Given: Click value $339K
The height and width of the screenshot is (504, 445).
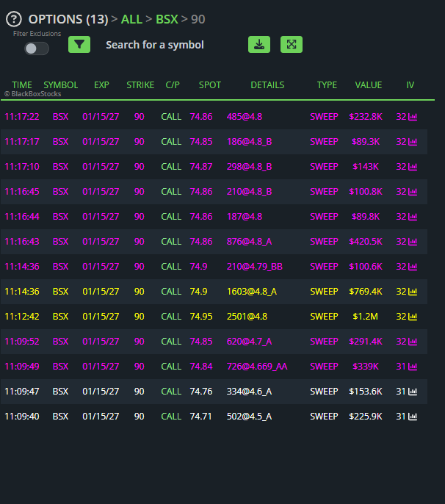Looking at the screenshot, I should click(x=366, y=367).
